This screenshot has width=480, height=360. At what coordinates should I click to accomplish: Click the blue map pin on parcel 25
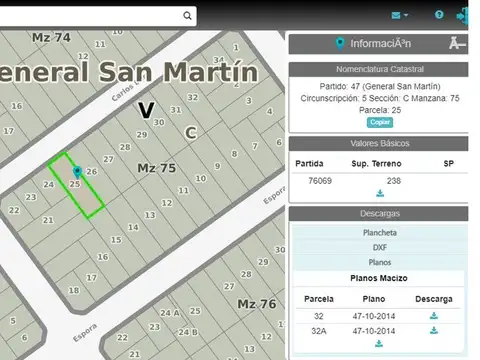77,172
